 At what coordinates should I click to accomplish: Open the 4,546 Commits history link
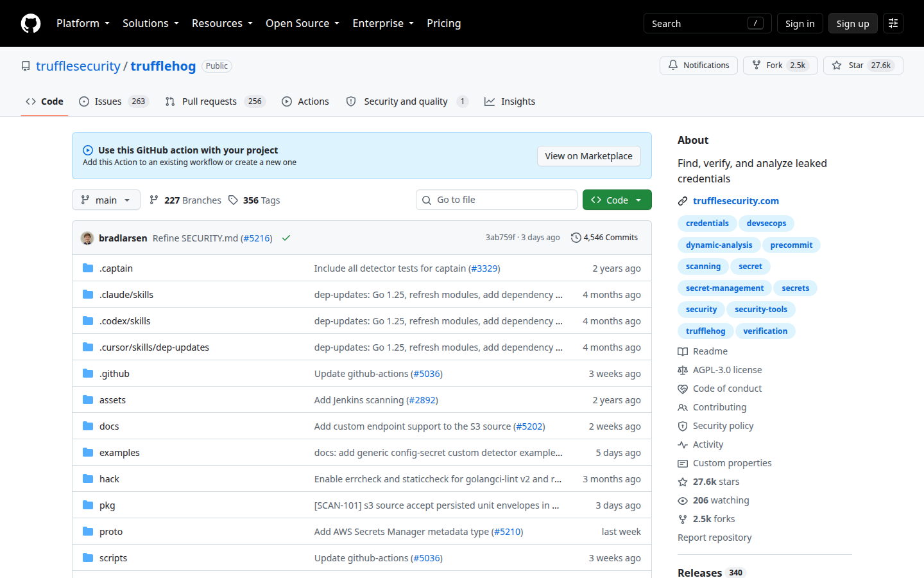[604, 238]
